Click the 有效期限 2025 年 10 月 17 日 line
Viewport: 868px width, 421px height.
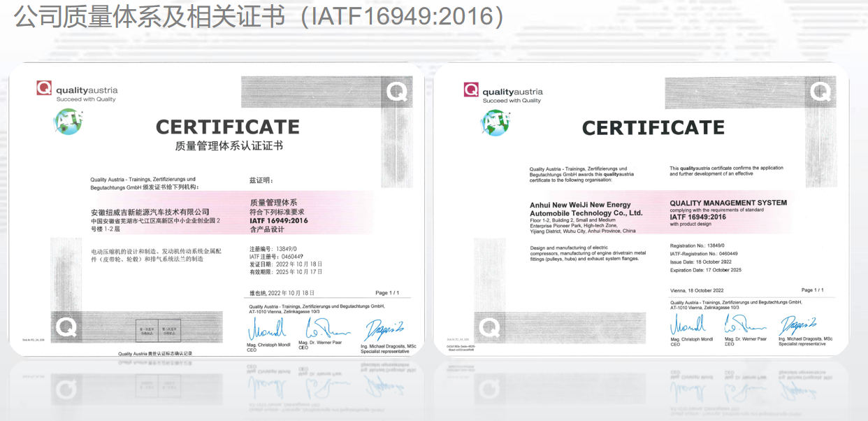286,271
